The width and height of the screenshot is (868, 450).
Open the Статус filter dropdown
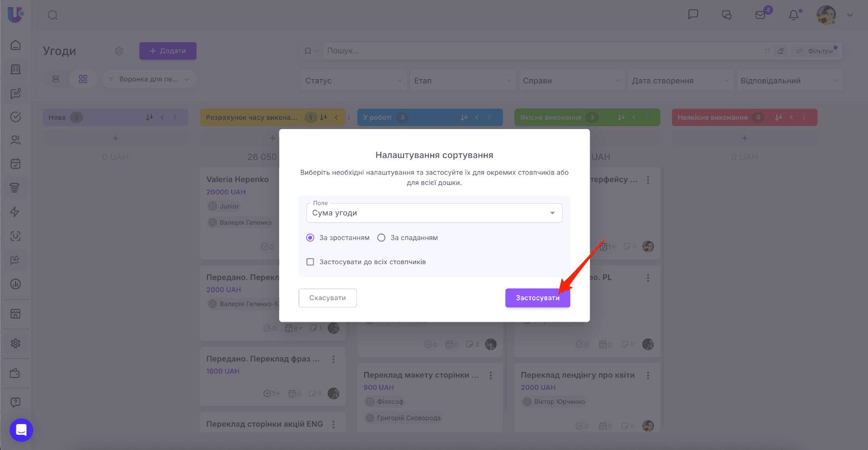354,81
